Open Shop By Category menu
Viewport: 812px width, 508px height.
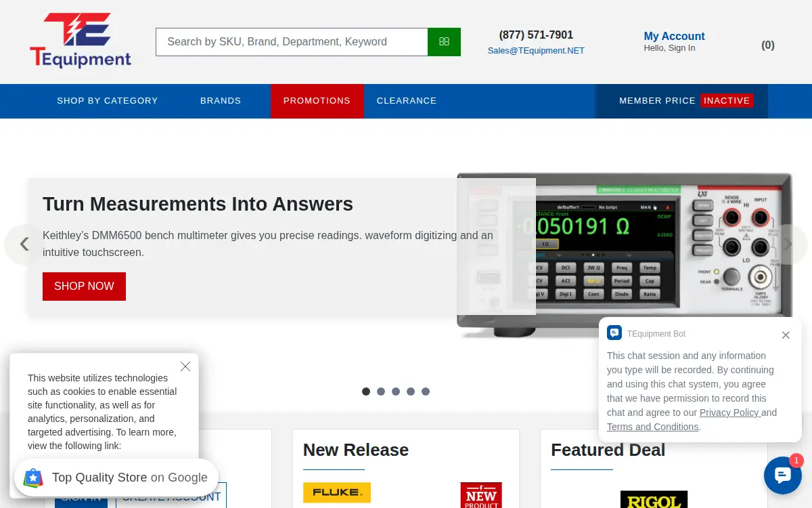pos(108,101)
